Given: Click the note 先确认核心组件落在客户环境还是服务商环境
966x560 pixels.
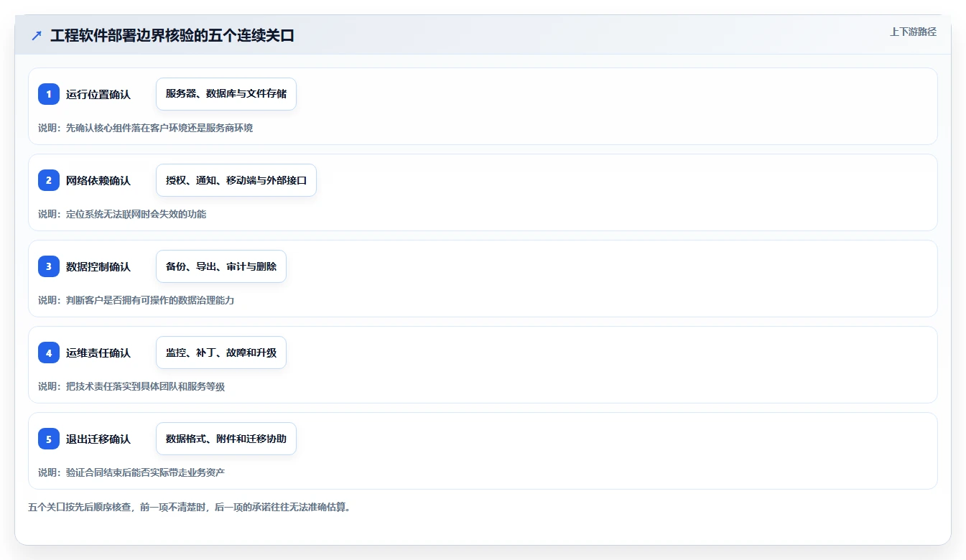Looking at the screenshot, I should pos(159,128).
